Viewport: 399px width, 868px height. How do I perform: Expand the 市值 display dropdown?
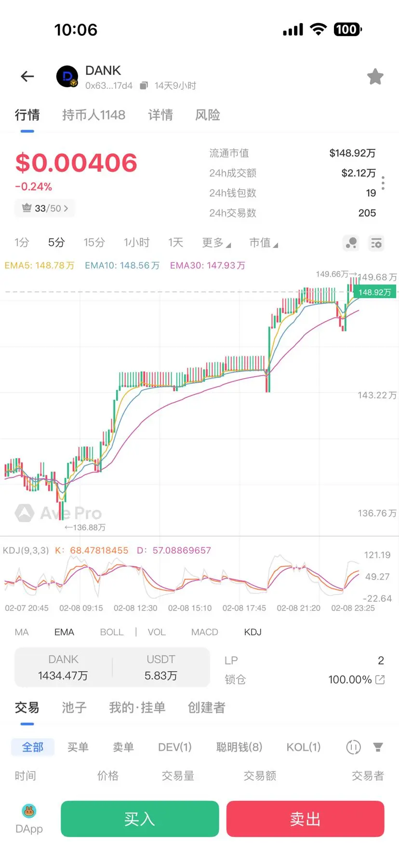[x=264, y=243]
